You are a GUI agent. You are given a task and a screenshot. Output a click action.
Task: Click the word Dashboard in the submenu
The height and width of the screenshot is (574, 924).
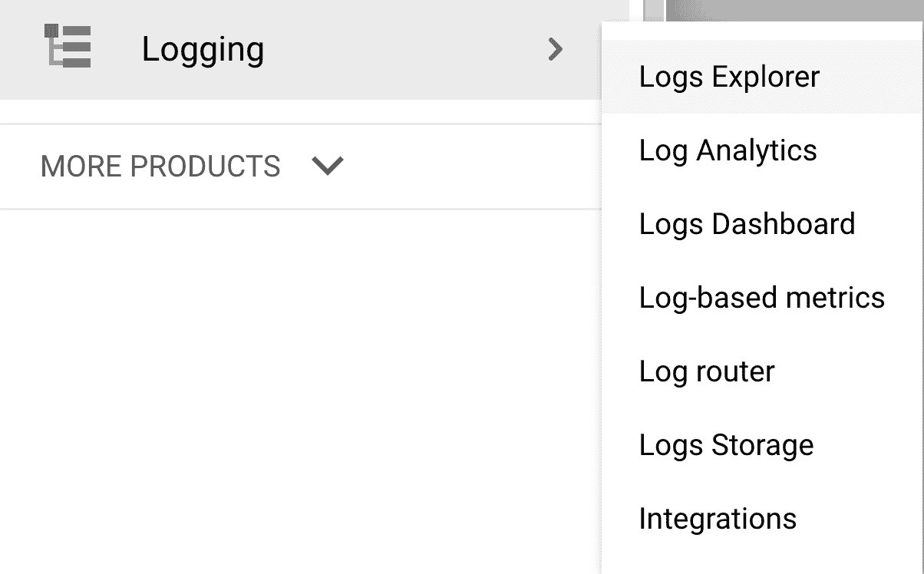pyautogui.click(x=784, y=224)
